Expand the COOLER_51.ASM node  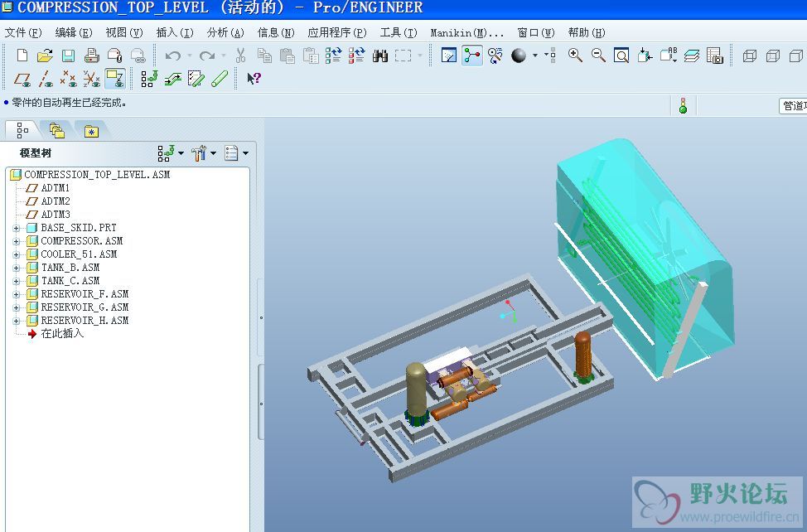pos(16,254)
